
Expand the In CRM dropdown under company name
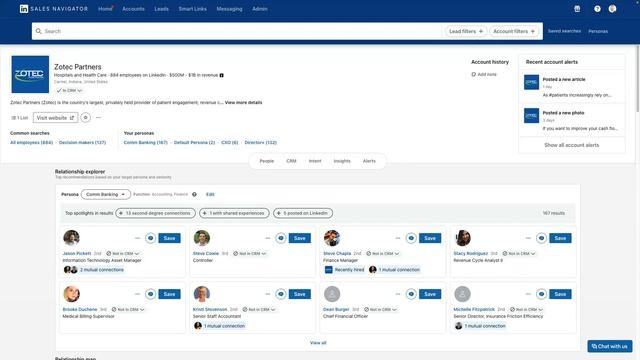click(69, 91)
